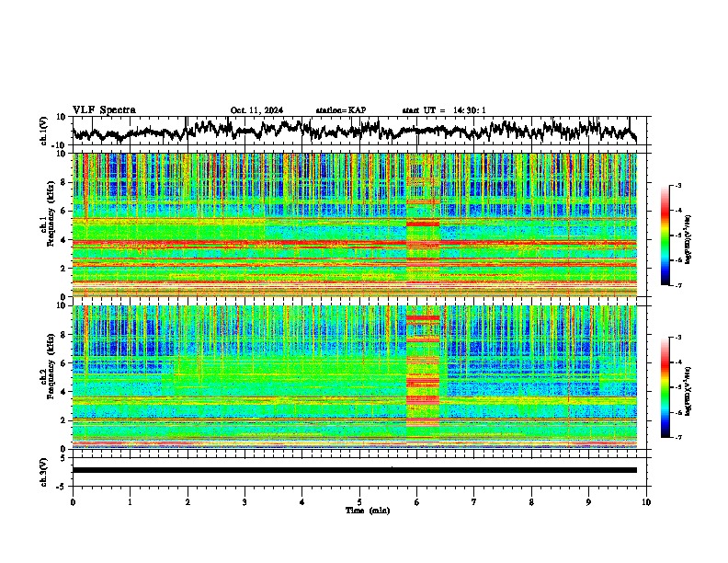Click time axis tick label "7" at bottom

(474, 502)
